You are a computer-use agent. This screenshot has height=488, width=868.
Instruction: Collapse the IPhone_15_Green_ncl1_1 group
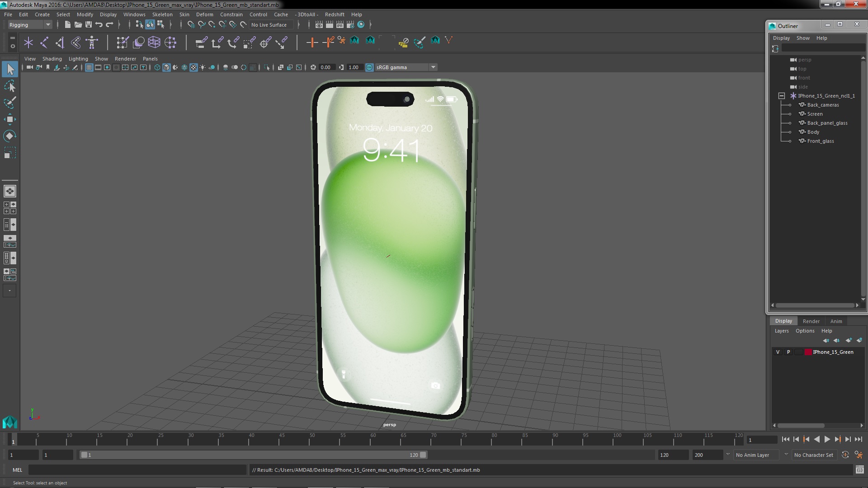[781, 96]
